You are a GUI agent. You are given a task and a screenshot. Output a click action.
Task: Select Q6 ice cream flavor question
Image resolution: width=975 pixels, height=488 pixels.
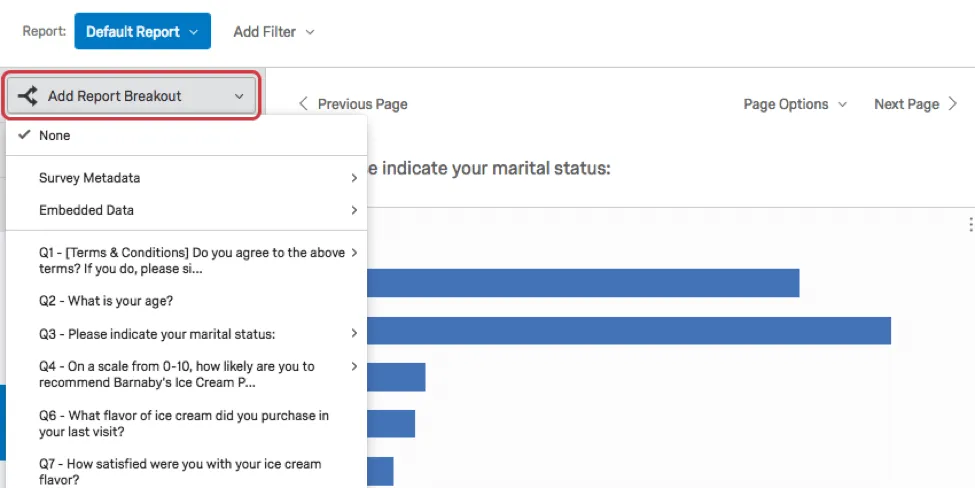[183, 423]
